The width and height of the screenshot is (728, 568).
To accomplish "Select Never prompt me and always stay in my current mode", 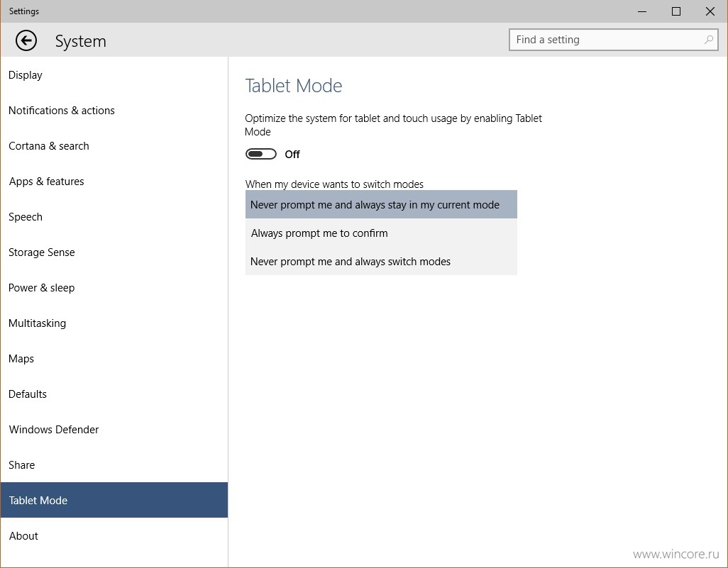I will pos(381,205).
